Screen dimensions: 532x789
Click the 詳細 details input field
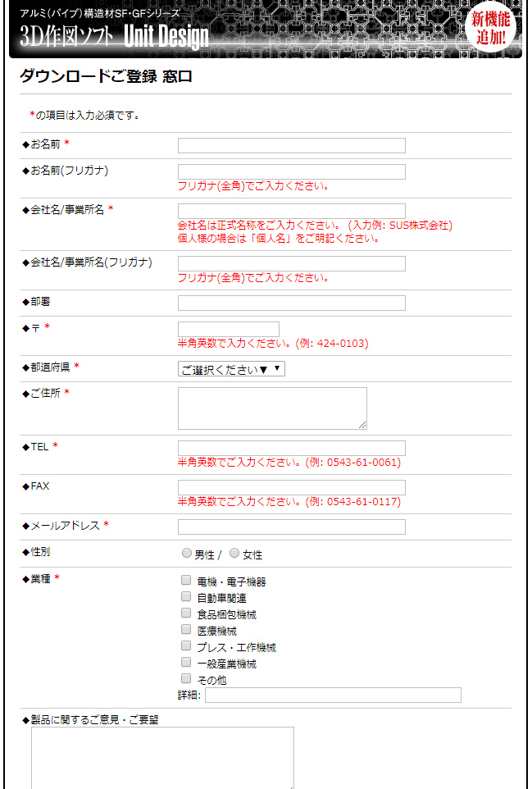point(333,695)
